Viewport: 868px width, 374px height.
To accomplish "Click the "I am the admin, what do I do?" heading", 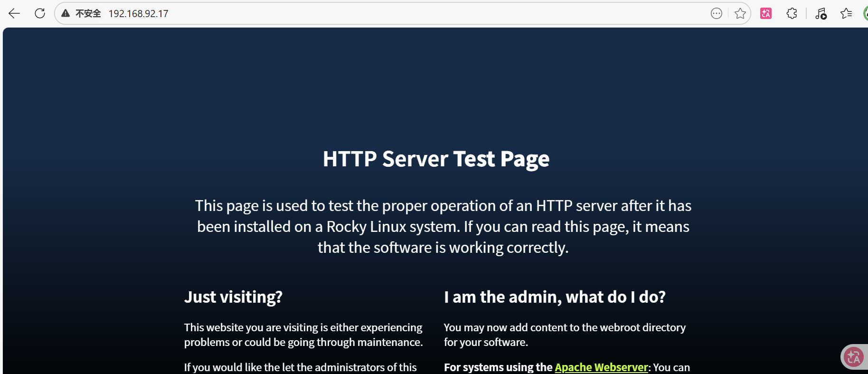I will click(x=555, y=297).
